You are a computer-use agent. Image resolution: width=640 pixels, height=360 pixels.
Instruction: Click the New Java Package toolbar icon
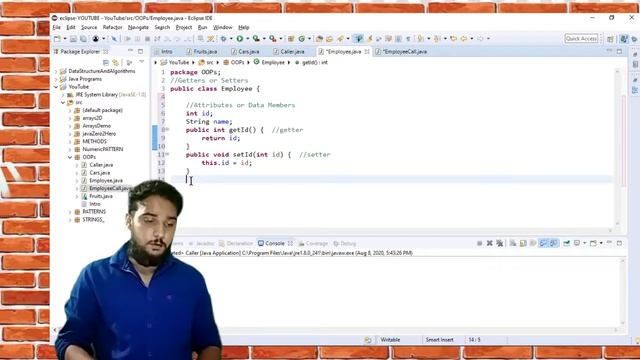point(290,38)
